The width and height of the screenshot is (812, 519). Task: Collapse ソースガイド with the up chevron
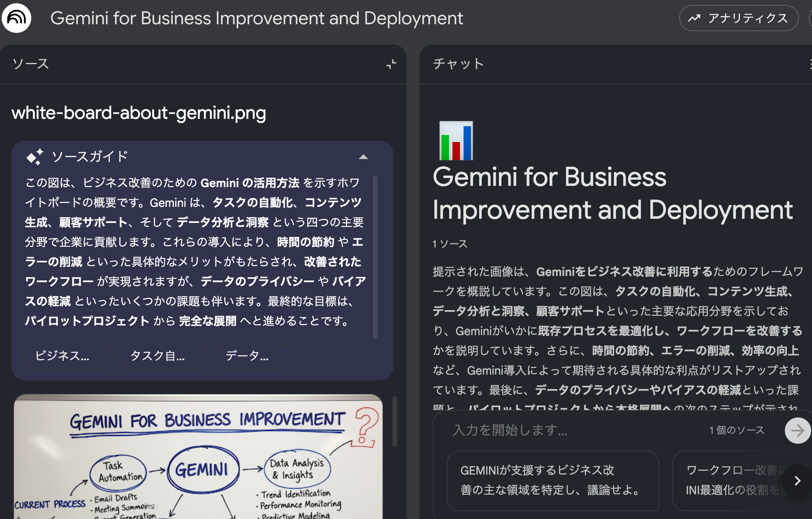[364, 157]
